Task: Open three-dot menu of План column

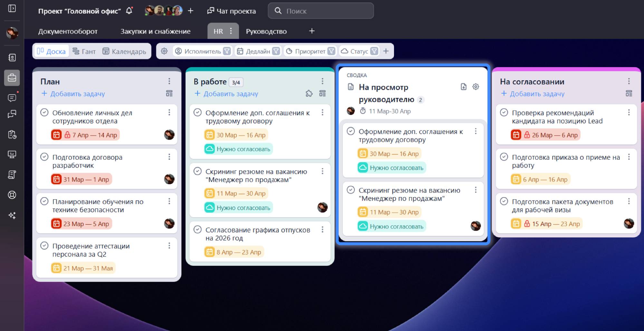Action: [169, 81]
